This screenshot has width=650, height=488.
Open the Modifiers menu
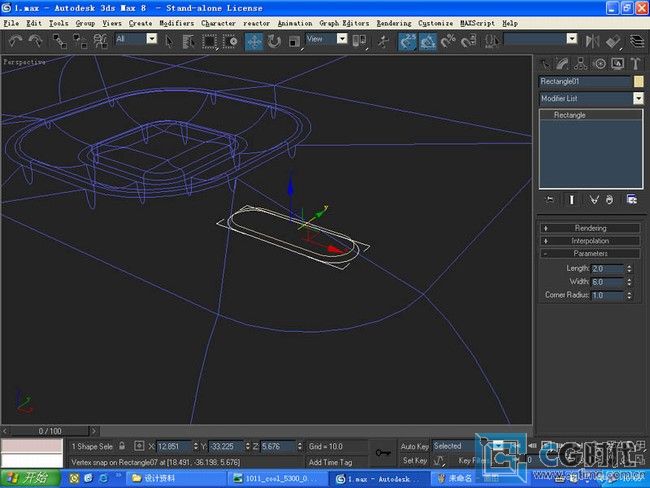[177, 23]
